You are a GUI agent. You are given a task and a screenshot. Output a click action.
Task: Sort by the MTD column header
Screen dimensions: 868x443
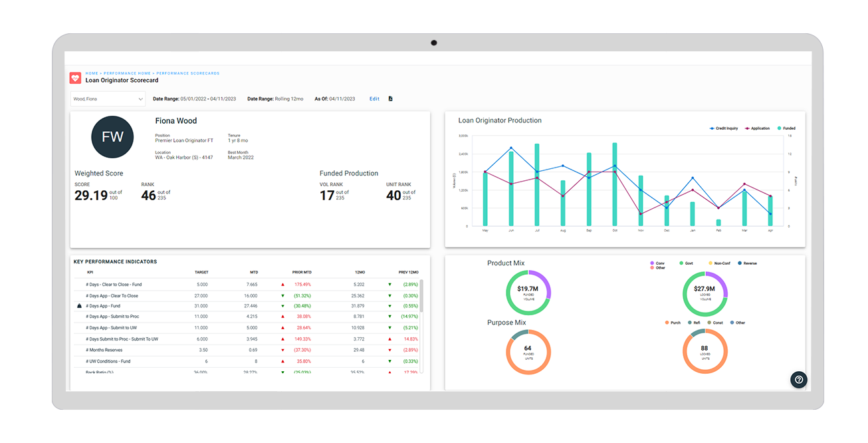tap(253, 272)
